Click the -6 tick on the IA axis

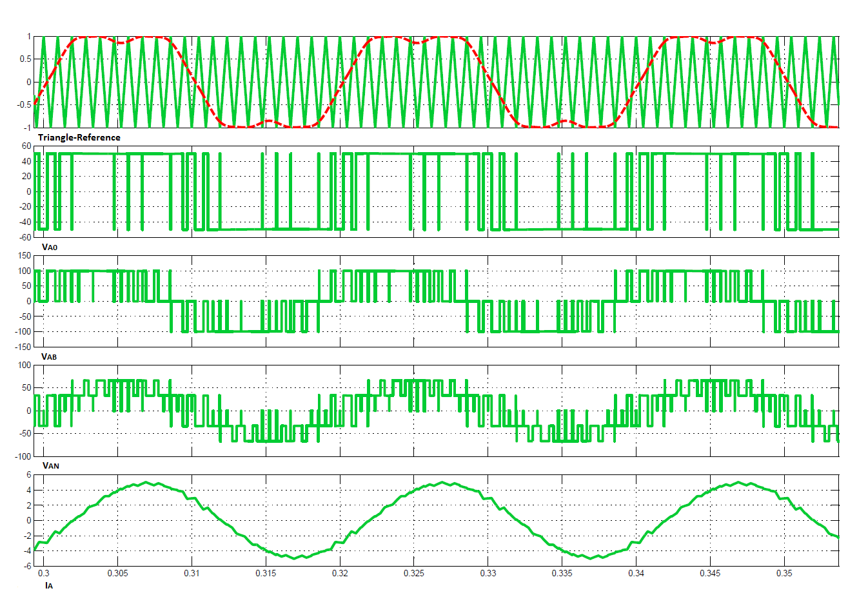(28, 566)
